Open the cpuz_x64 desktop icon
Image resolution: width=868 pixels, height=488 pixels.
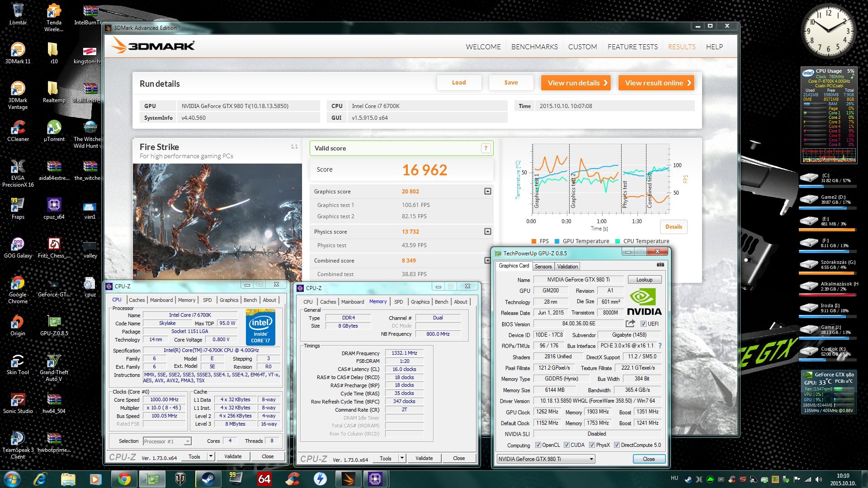coord(54,209)
